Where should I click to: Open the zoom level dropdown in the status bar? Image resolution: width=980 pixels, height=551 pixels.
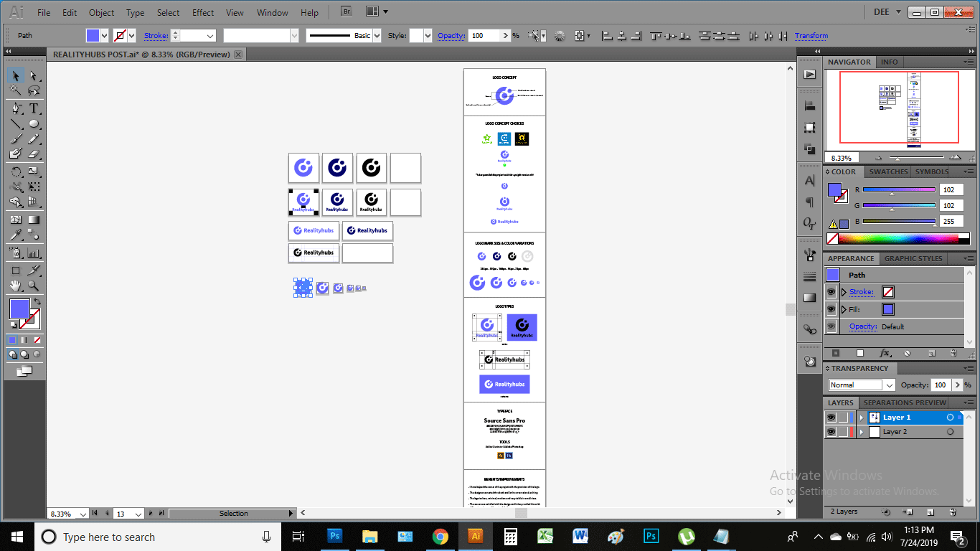coord(83,514)
